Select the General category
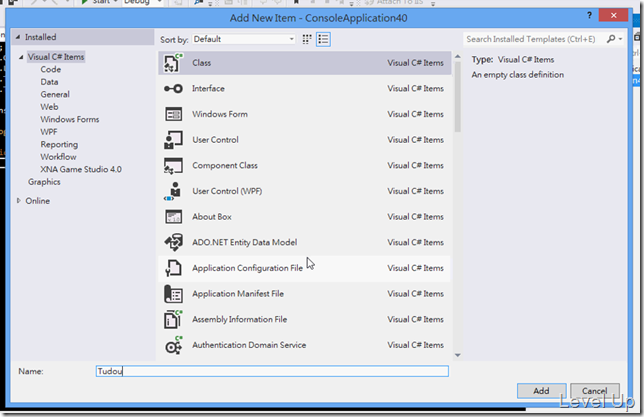Viewport: 644px width, 417px height. 55,94
